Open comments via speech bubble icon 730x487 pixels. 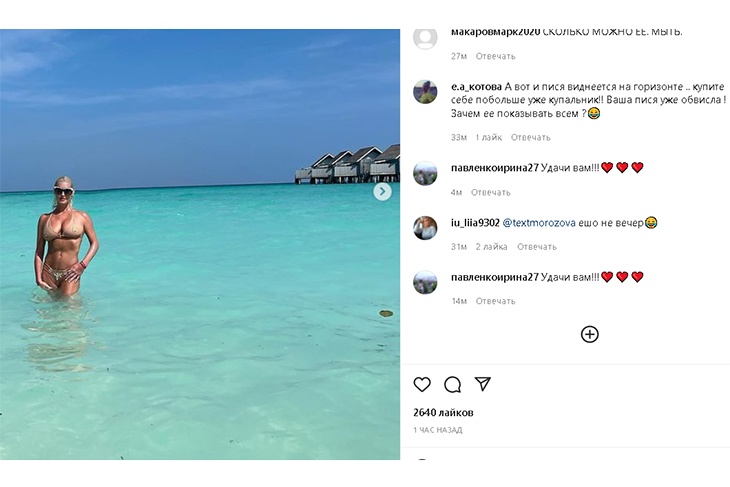pos(452,384)
